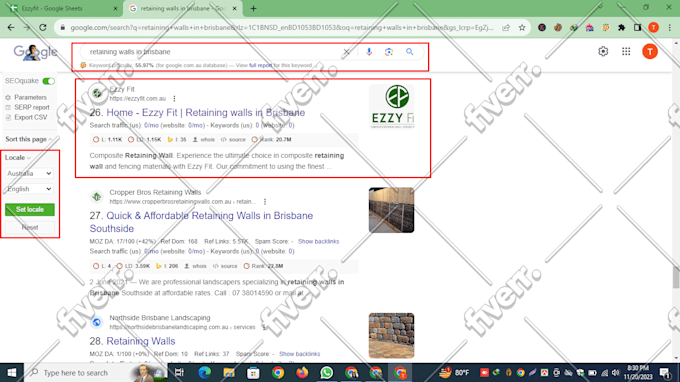Bookmark this page with the star icon
The width and height of the screenshot is (680, 382).
pos(522,27)
